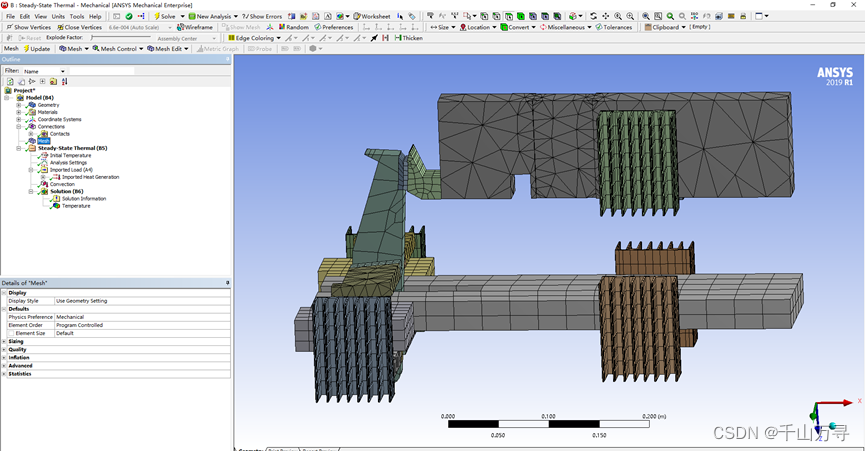
Task: Click the Miscellaneous button
Action: point(565,27)
